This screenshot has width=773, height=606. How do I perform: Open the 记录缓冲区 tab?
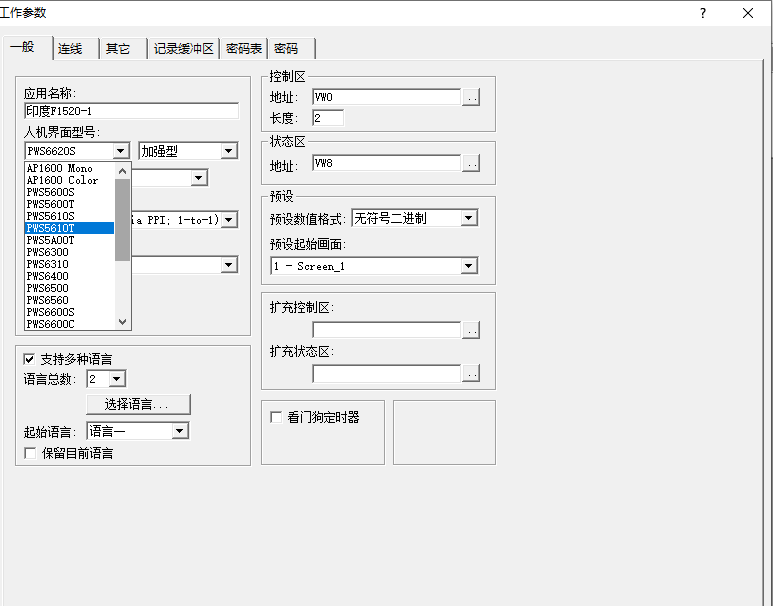(x=183, y=48)
